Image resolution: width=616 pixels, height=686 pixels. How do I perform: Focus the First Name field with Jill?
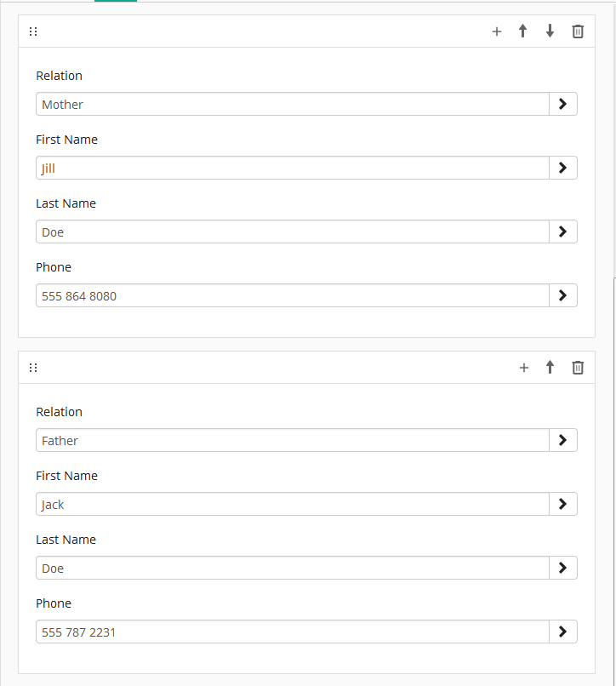pos(293,168)
